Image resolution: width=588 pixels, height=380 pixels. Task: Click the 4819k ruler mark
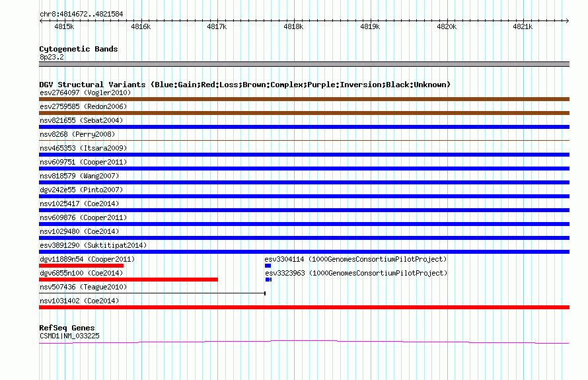coord(370,26)
